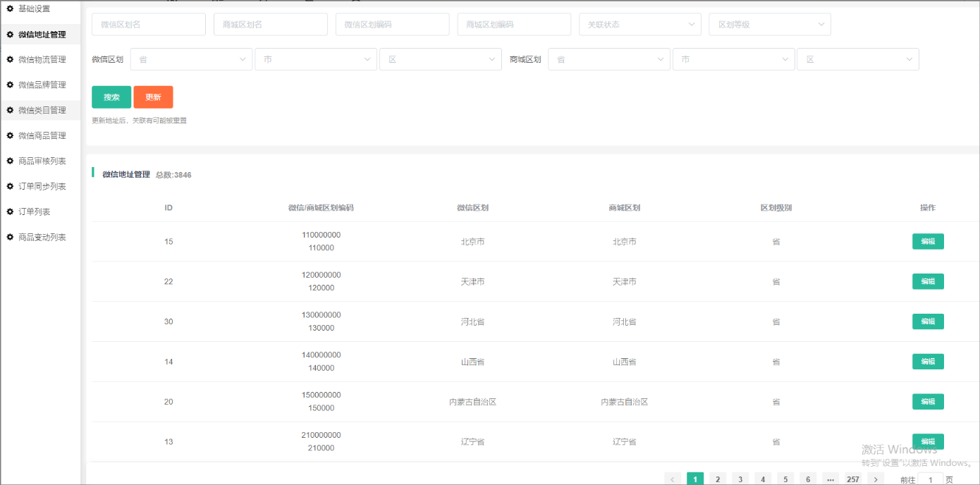The image size is (980, 485).
Task: Click gear icon beside 基础设置
Action: [10, 8]
